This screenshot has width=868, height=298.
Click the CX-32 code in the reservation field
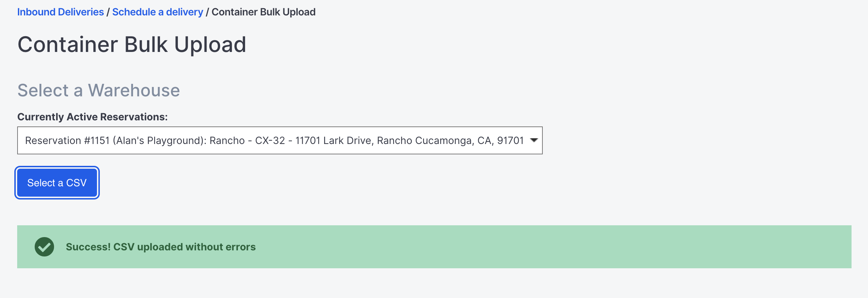pyautogui.click(x=270, y=140)
